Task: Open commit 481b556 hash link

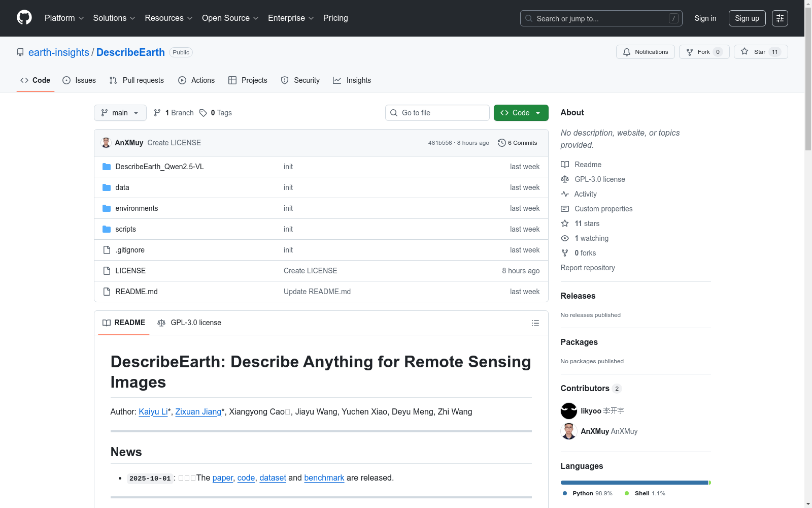Action: [x=440, y=143]
